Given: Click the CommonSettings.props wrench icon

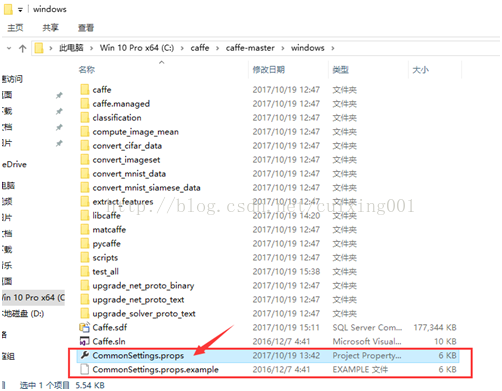Looking at the screenshot, I should click(85, 355).
